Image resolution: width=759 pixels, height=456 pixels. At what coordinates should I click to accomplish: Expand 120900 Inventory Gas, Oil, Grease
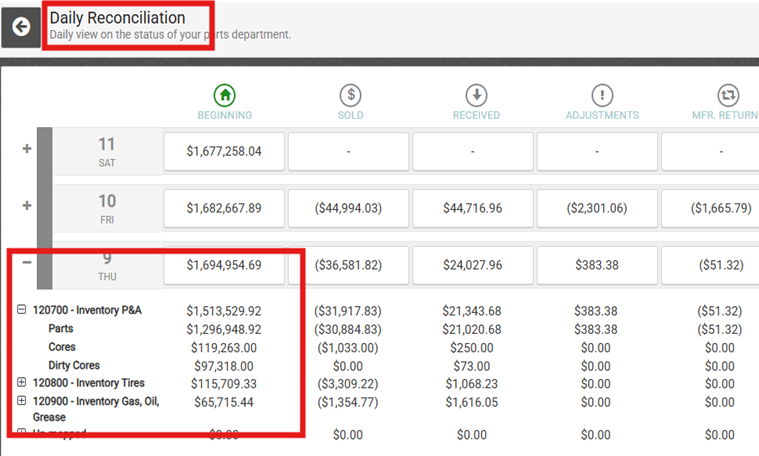coord(21,401)
